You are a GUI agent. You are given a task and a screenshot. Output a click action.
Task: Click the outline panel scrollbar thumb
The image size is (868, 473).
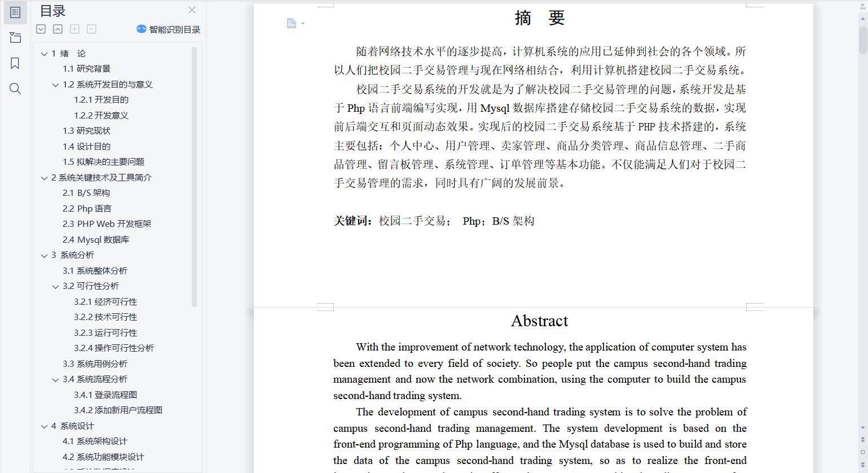pos(195,176)
